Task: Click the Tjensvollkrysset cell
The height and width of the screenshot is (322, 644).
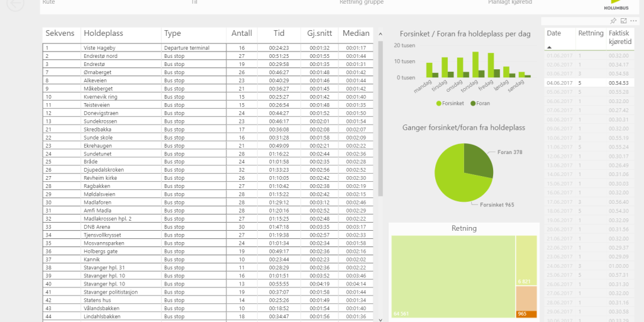Action: click(x=121, y=235)
